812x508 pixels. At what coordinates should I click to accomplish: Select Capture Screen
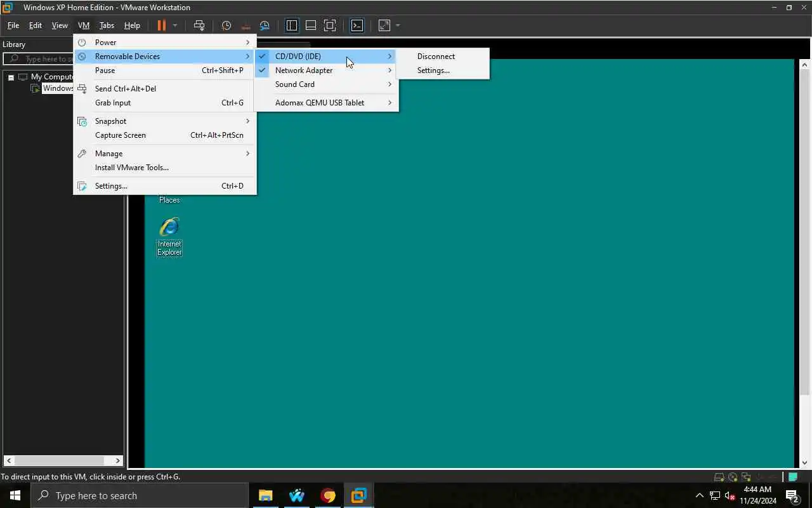pyautogui.click(x=165, y=135)
